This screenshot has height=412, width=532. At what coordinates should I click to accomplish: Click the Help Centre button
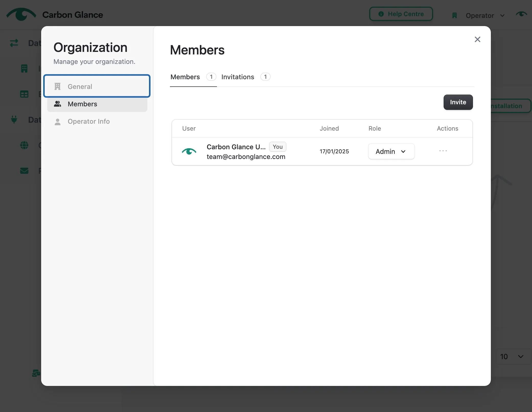coord(401,14)
